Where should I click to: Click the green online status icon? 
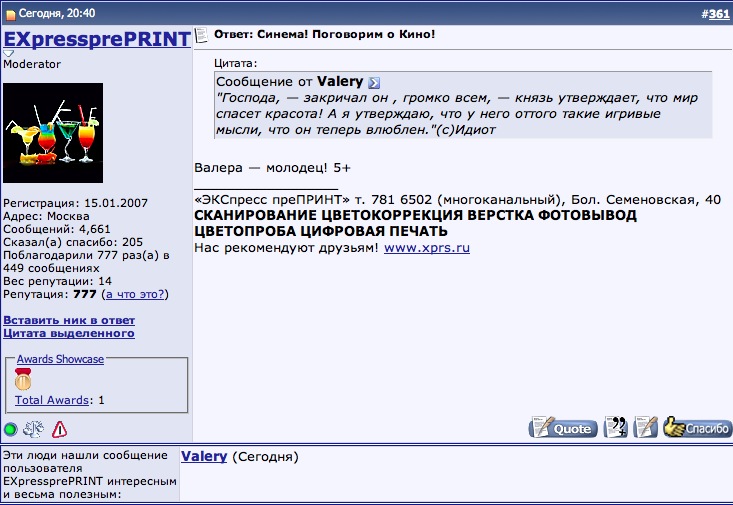point(10,430)
